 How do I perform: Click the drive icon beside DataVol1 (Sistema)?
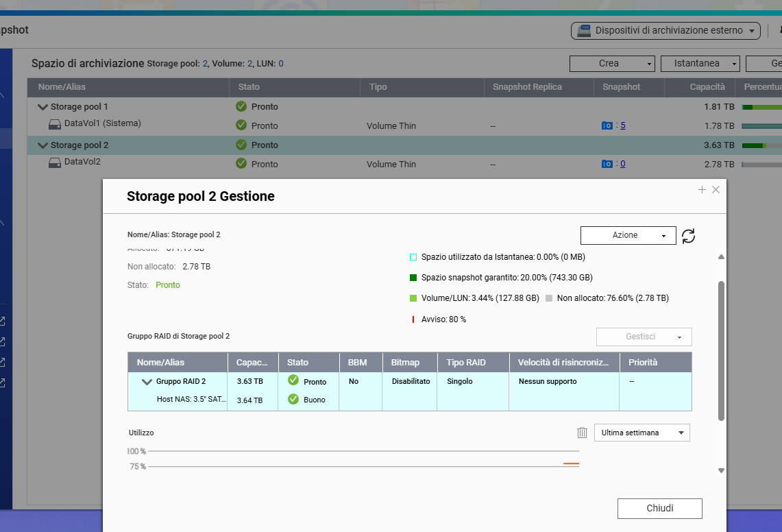pyautogui.click(x=55, y=125)
